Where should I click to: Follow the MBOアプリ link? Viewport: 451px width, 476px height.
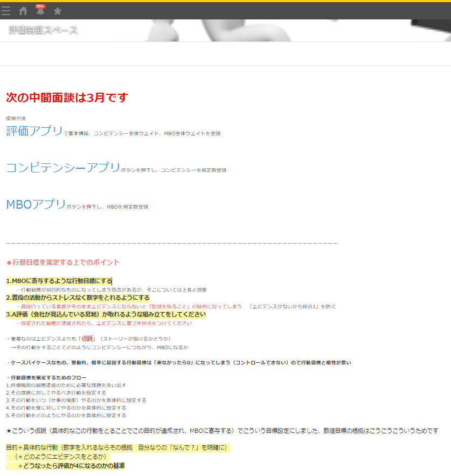click(36, 204)
